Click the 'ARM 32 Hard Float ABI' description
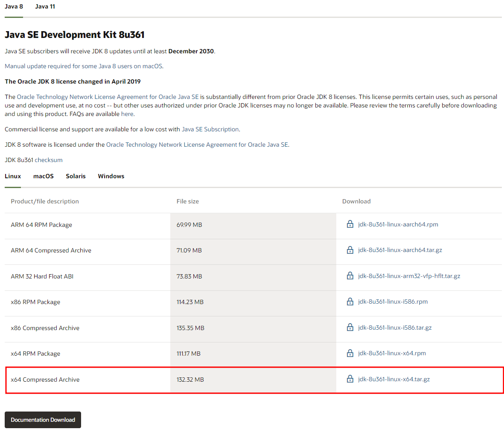This screenshot has height=432, width=504. (x=42, y=276)
